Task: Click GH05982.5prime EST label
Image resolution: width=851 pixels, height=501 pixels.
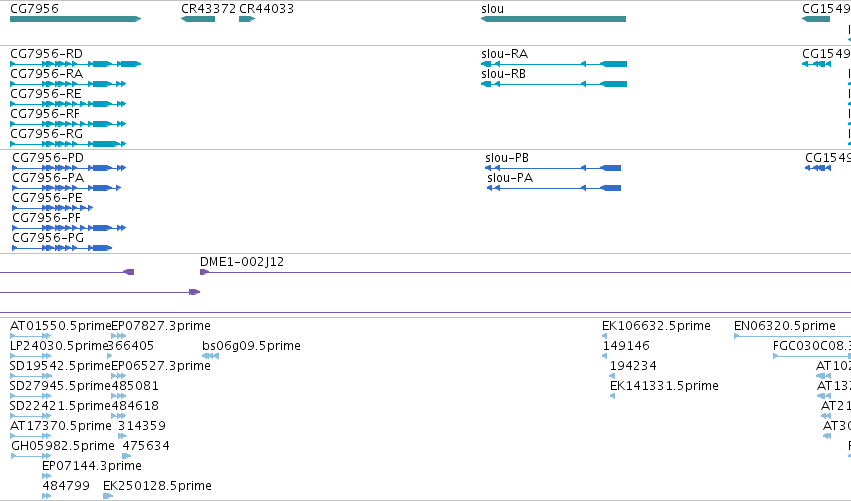Action: (x=63, y=446)
